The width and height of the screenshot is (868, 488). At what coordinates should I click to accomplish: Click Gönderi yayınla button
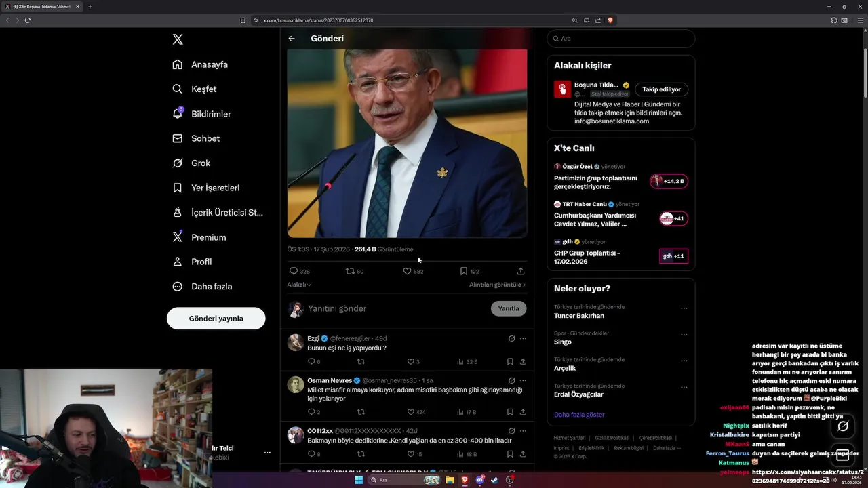pos(216,318)
